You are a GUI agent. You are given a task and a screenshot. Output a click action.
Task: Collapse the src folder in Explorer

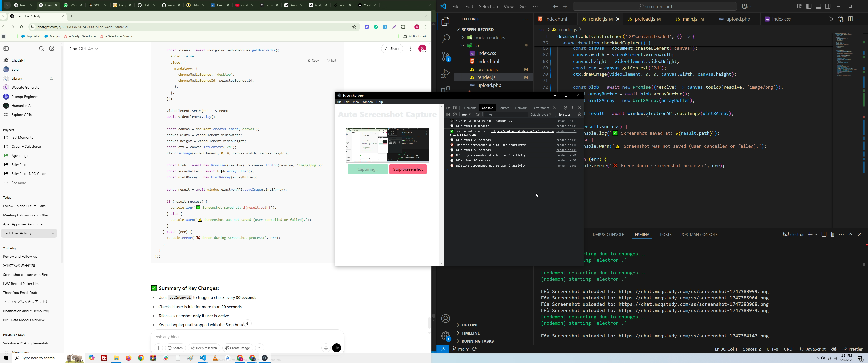tap(463, 45)
